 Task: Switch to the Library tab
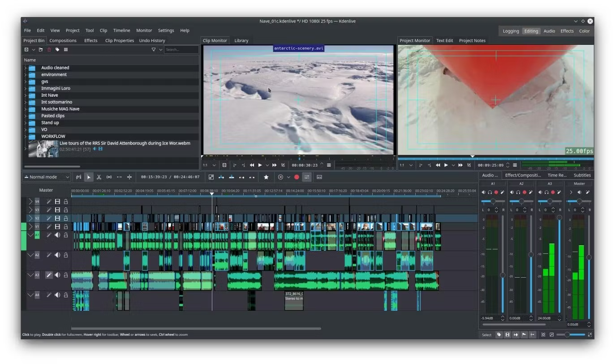241,40
